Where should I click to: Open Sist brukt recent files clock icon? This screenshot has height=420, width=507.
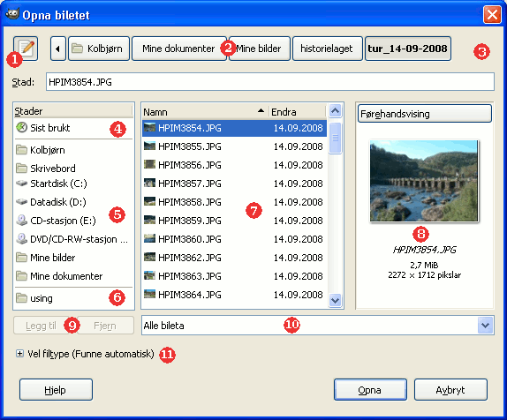point(22,127)
